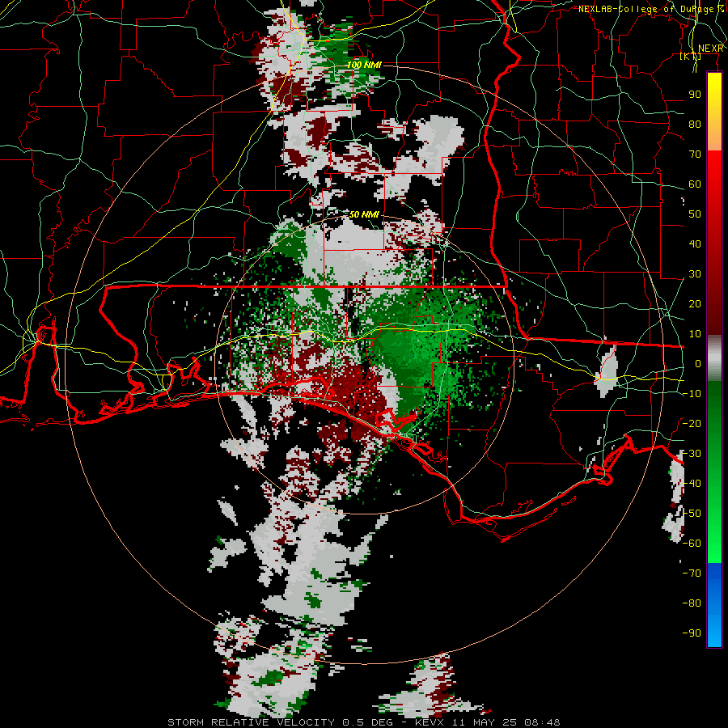Click the 0 value on the velocity scale

click(x=698, y=363)
